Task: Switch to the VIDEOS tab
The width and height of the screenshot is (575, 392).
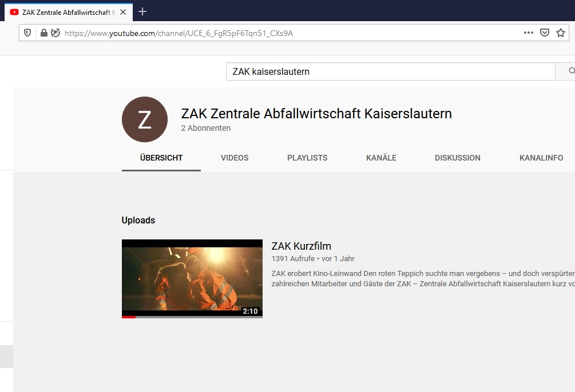Action: coord(235,158)
